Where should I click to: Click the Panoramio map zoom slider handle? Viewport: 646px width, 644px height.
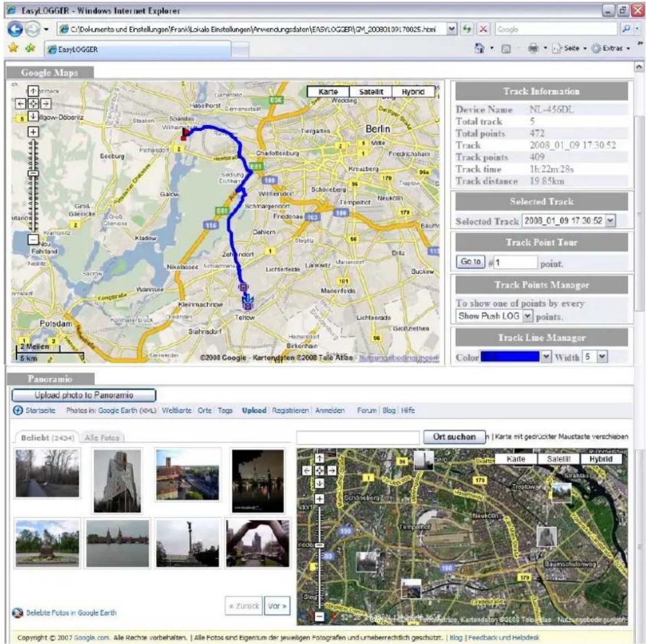tap(319, 545)
